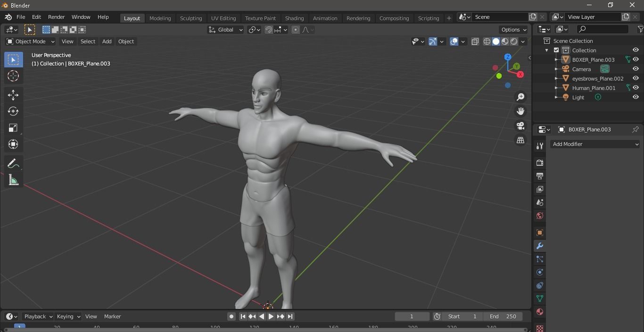Switch orthographic/perspective grid icon
The image size is (644, 332).
coord(520,140)
